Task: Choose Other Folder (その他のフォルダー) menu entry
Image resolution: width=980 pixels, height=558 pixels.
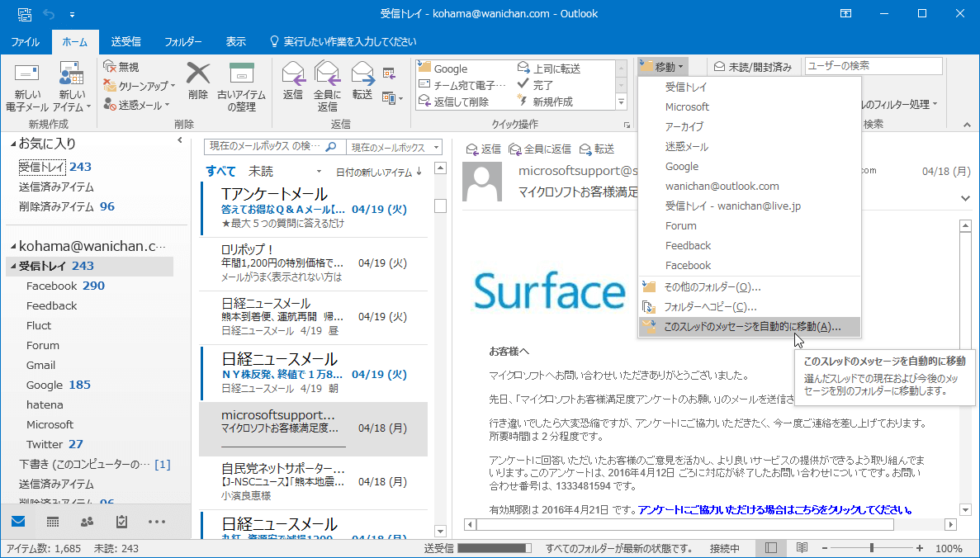Action: pos(712,287)
